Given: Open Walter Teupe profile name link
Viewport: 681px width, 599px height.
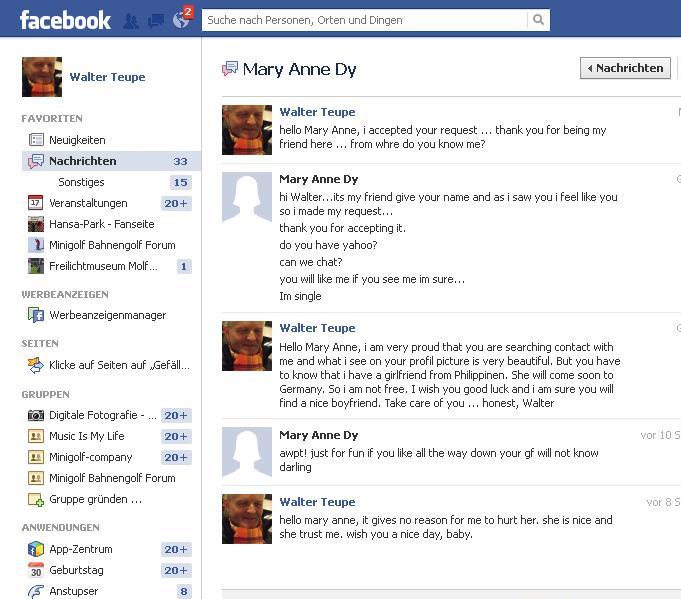Looking at the screenshot, I should coord(108,77).
